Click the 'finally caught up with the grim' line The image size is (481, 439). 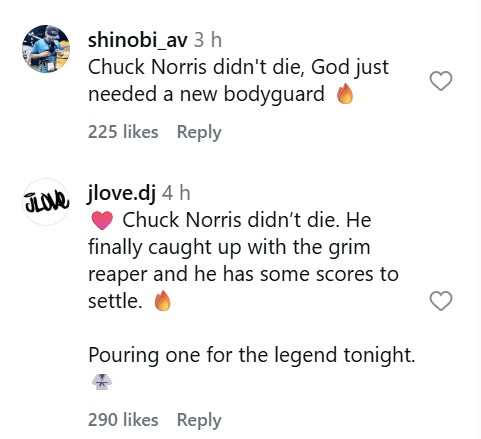[229, 248]
